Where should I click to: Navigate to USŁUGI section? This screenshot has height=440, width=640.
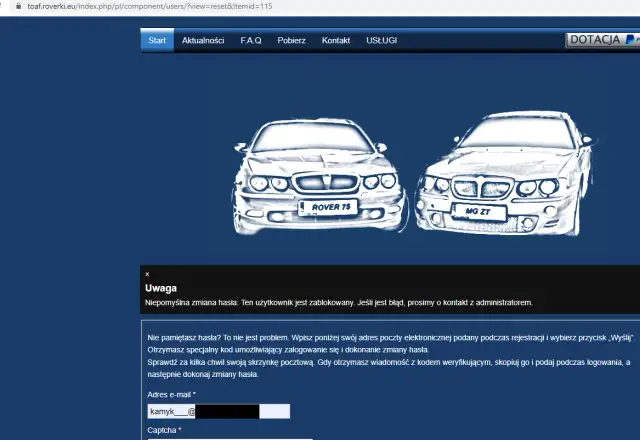(383, 40)
